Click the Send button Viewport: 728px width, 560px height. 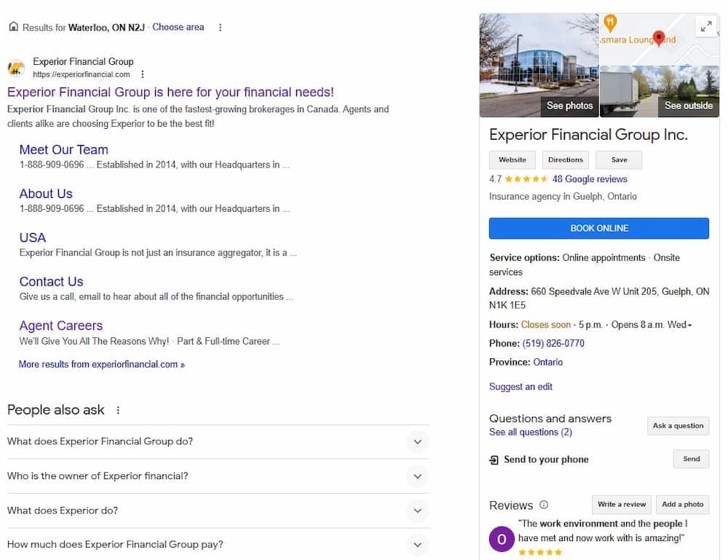click(691, 459)
